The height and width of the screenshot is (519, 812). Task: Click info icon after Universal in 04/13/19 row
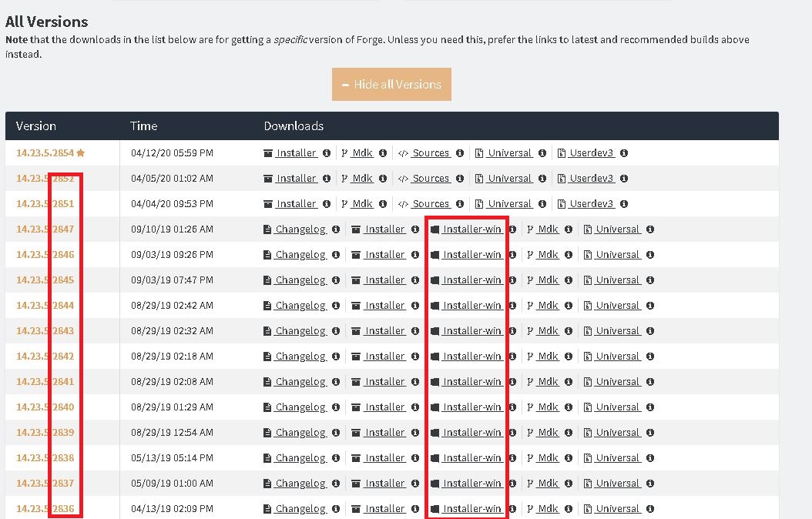click(650, 508)
